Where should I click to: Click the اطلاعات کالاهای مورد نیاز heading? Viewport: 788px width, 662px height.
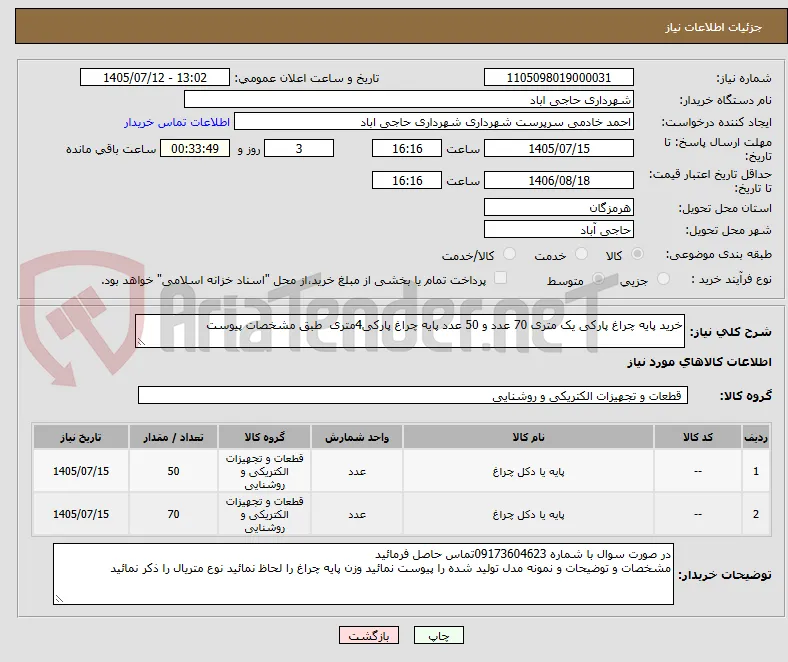click(699, 362)
